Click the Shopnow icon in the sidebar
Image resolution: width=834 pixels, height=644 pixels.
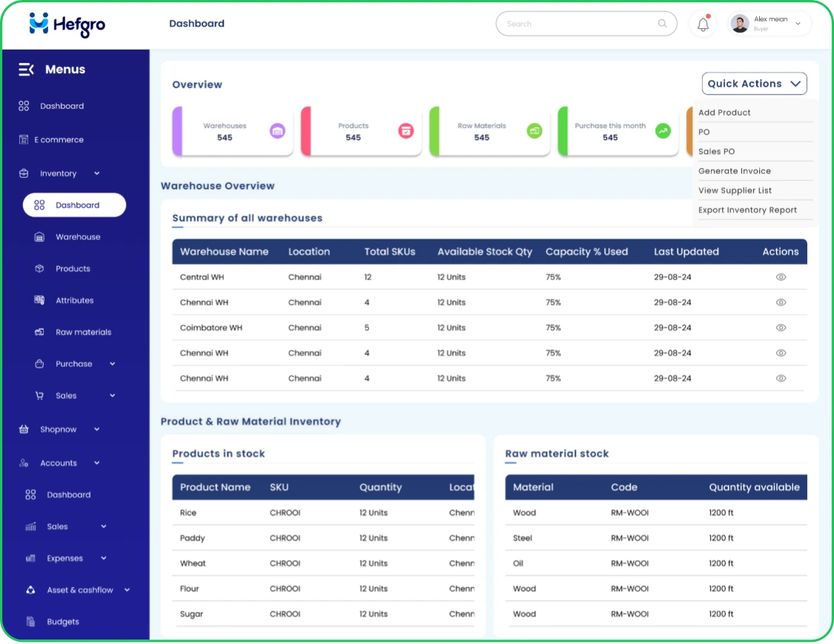[x=24, y=429]
